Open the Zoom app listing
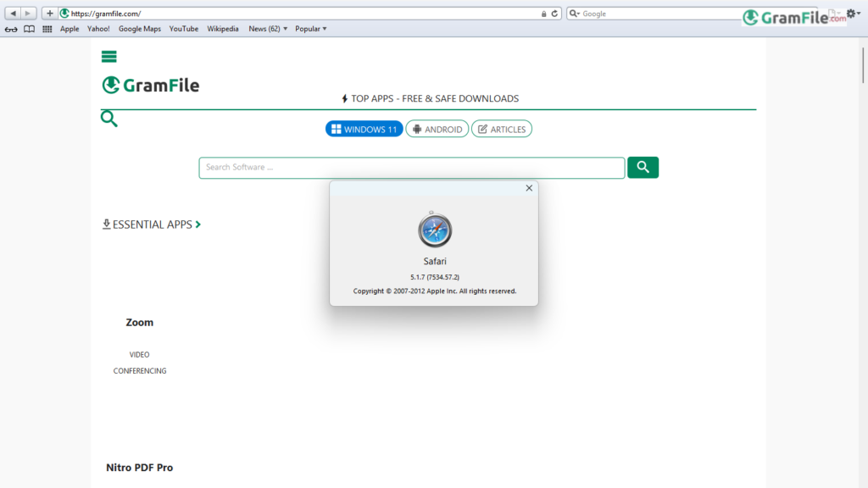The height and width of the screenshot is (488, 868). (x=140, y=323)
